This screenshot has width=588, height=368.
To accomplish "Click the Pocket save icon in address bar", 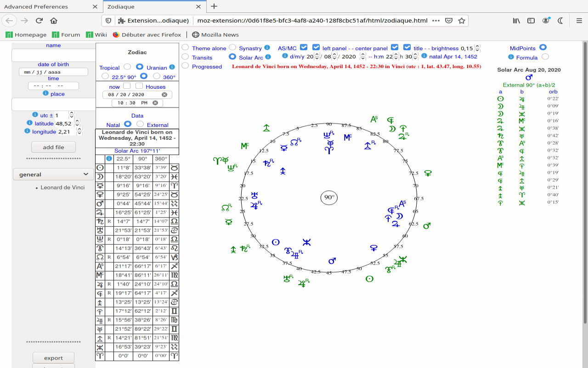I will pyautogui.click(x=449, y=21).
